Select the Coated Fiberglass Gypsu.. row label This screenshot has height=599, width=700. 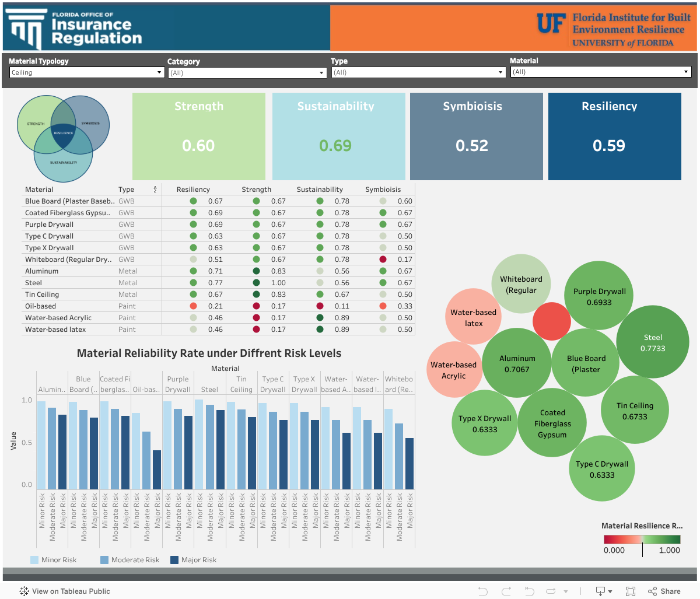tap(68, 213)
